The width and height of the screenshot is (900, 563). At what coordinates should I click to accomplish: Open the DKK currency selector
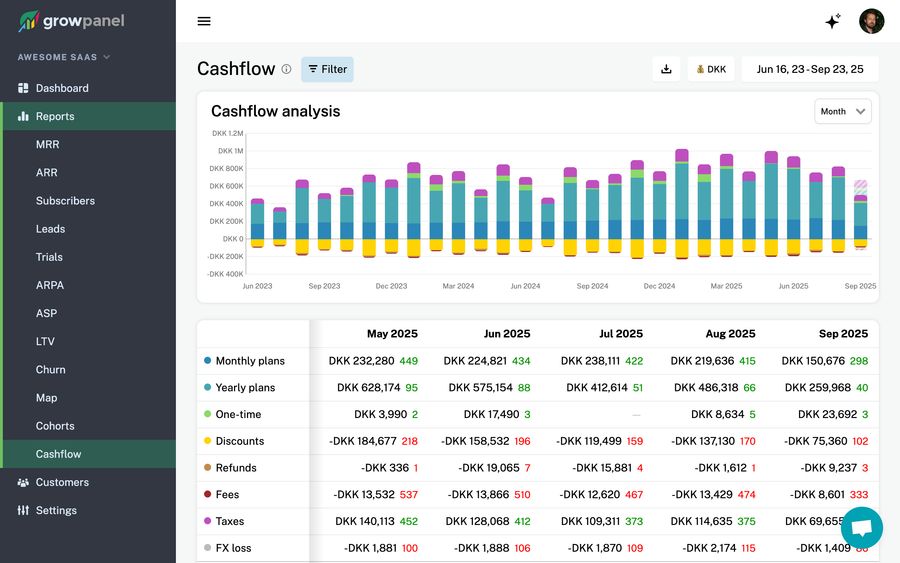click(x=711, y=69)
